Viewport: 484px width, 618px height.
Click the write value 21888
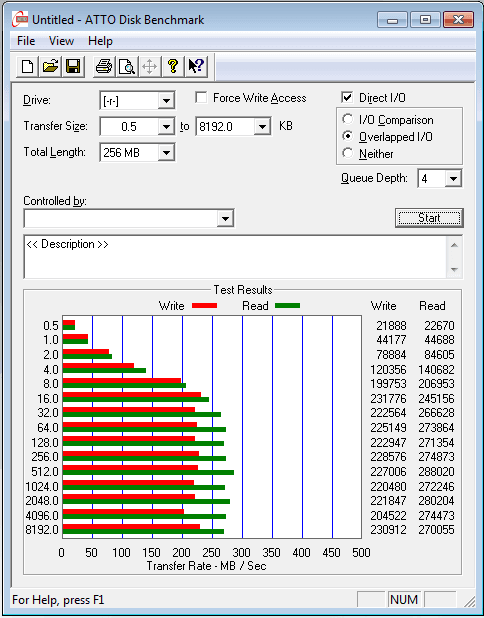click(x=391, y=326)
